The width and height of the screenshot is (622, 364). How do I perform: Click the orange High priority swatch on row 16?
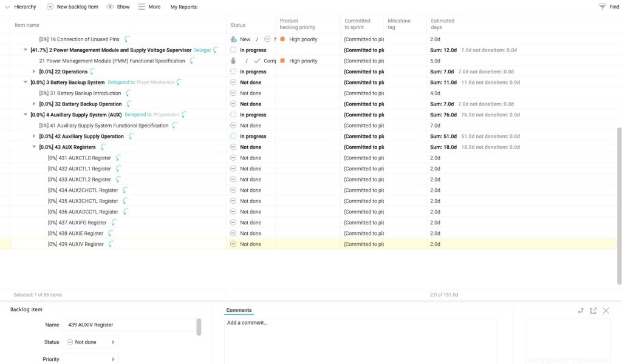pos(282,39)
